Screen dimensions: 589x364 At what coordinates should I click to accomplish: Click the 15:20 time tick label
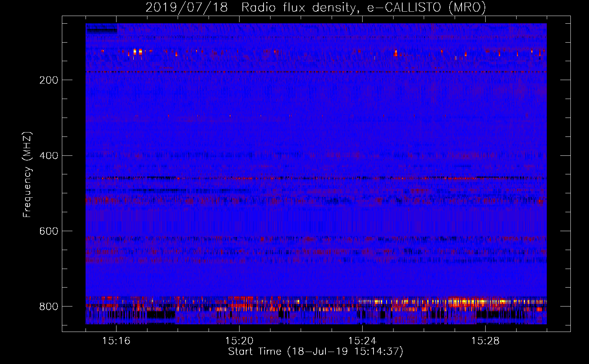[239, 341]
